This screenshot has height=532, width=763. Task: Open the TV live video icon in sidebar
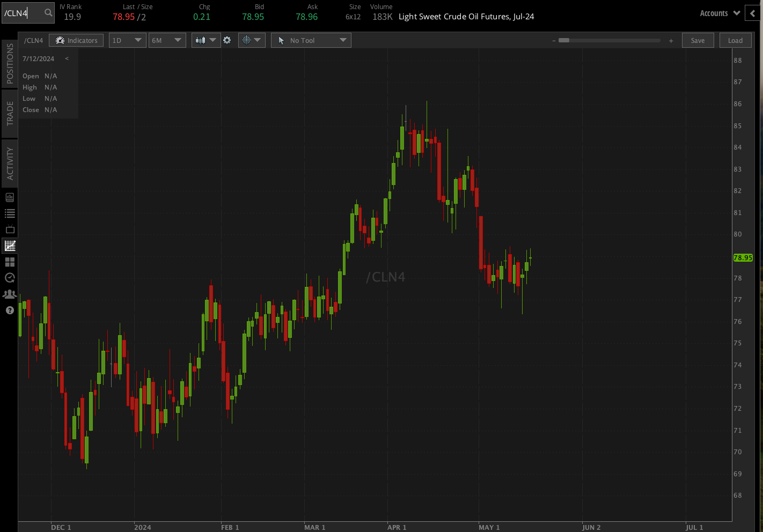(x=10, y=230)
